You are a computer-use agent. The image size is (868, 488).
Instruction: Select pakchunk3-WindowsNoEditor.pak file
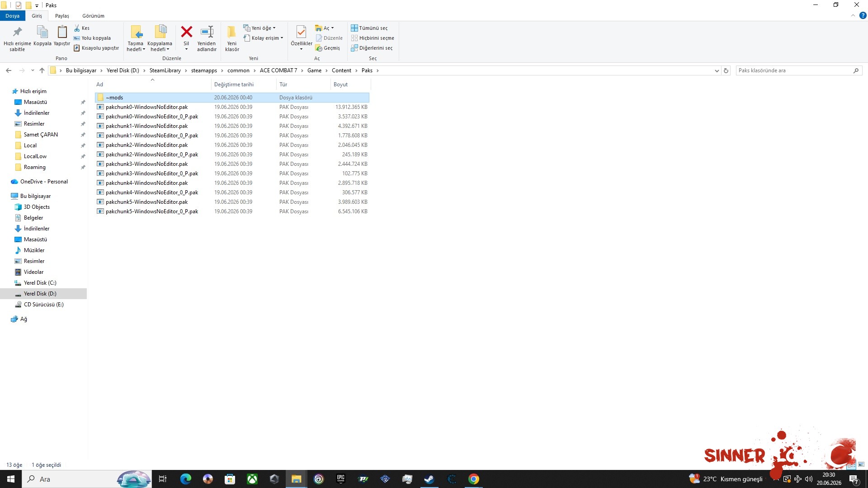pos(232,164)
